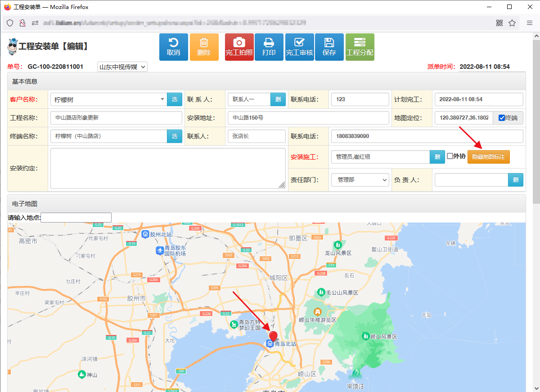Click 胶州市 label on map
Image resolution: width=540 pixels, height=392 pixels.
point(136,298)
